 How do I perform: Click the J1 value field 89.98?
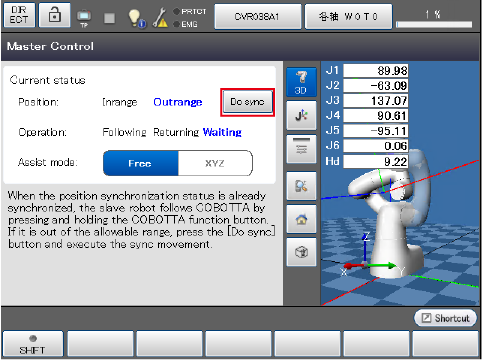click(376, 71)
